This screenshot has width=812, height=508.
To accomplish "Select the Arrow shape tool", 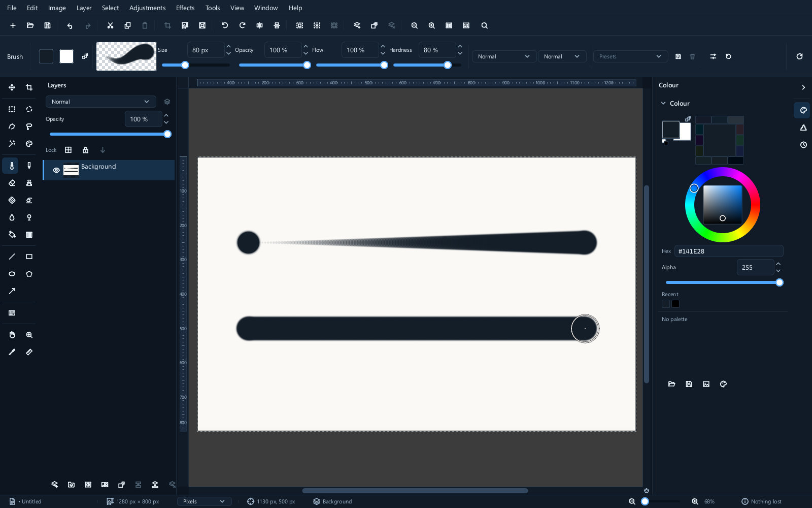I will point(12,291).
